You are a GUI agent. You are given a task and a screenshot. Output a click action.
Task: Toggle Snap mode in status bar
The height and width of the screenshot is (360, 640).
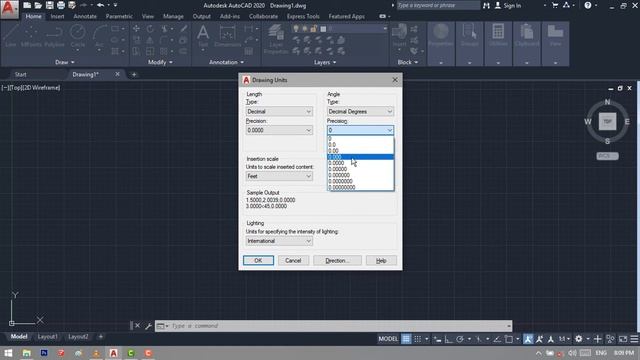tap(418, 339)
